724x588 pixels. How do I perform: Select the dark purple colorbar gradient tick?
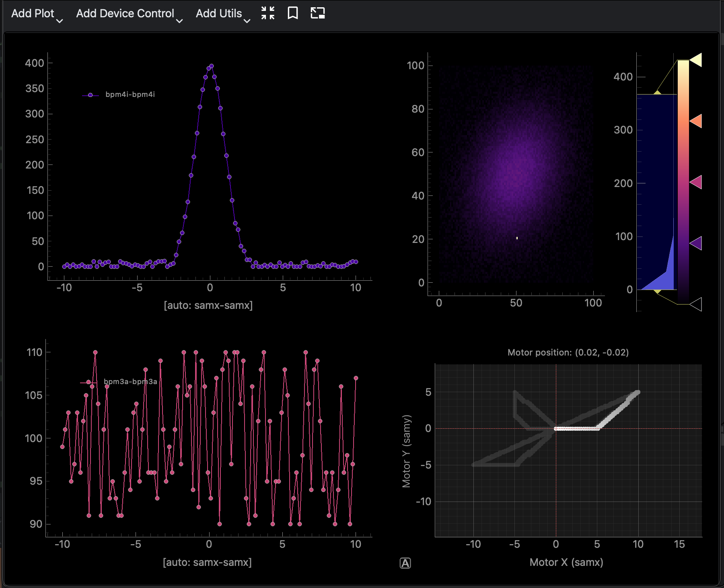click(696, 243)
